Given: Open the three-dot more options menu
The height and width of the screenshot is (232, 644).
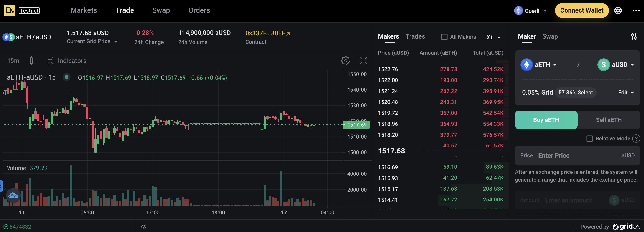Looking at the screenshot, I should click(x=636, y=10).
